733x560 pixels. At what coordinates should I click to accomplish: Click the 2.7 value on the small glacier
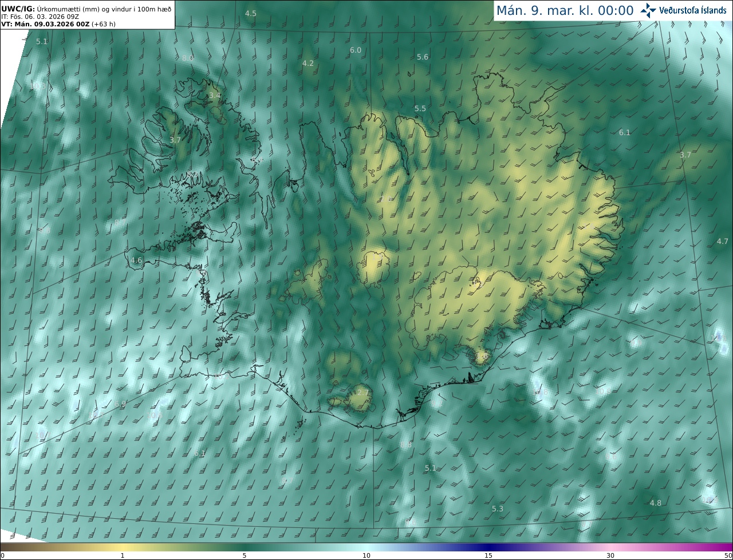tap(363, 392)
